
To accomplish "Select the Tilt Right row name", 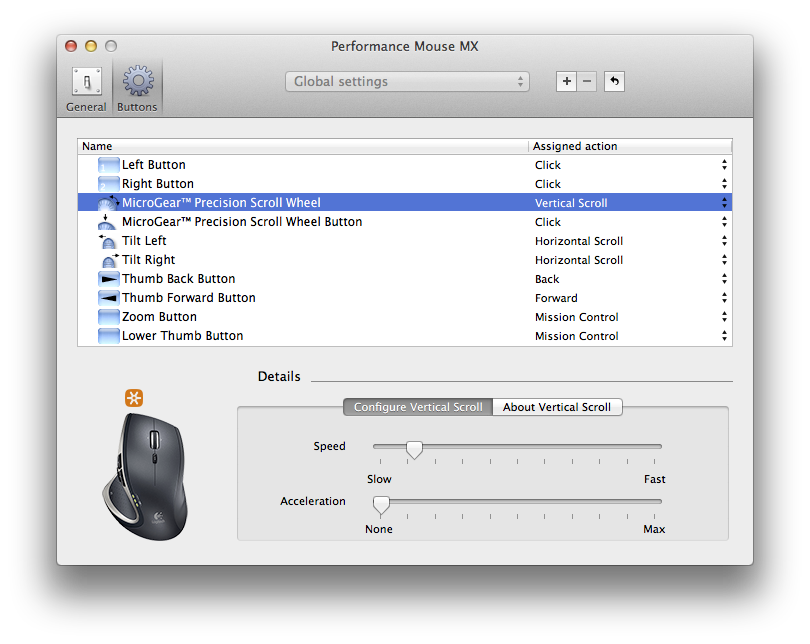I will tap(148, 260).
